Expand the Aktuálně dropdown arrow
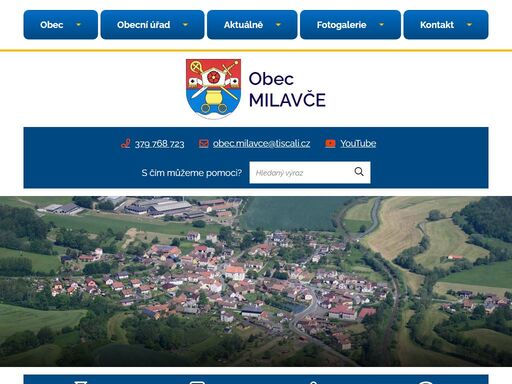Image resolution: width=512 pixels, height=384 pixels. [x=278, y=25]
